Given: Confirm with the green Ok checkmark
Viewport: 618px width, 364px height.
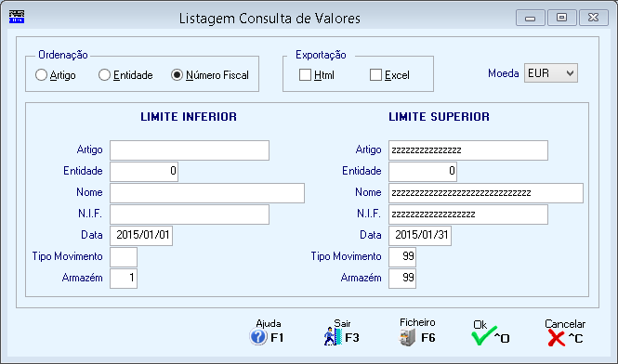Looking at the screenshot, I should (x=484, y=336).
